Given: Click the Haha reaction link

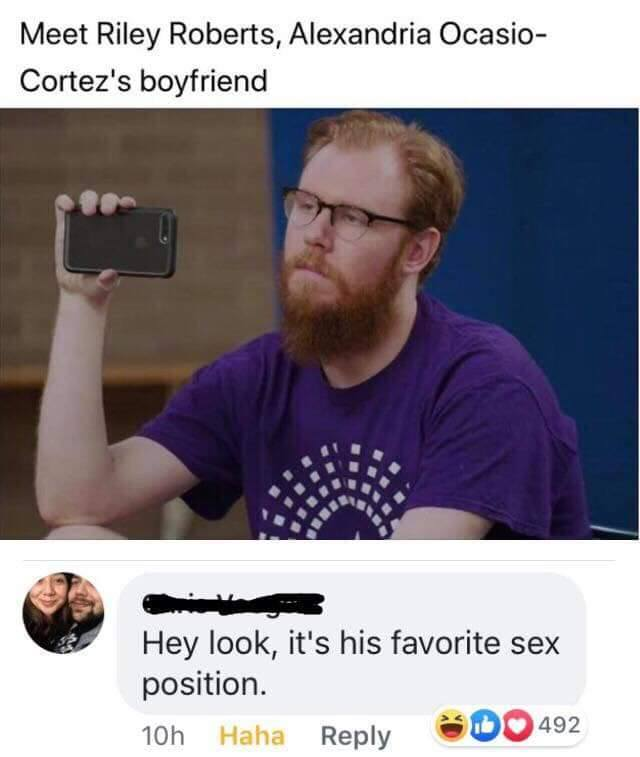Looking at the screenshot, I should click(x=251, y=736).
